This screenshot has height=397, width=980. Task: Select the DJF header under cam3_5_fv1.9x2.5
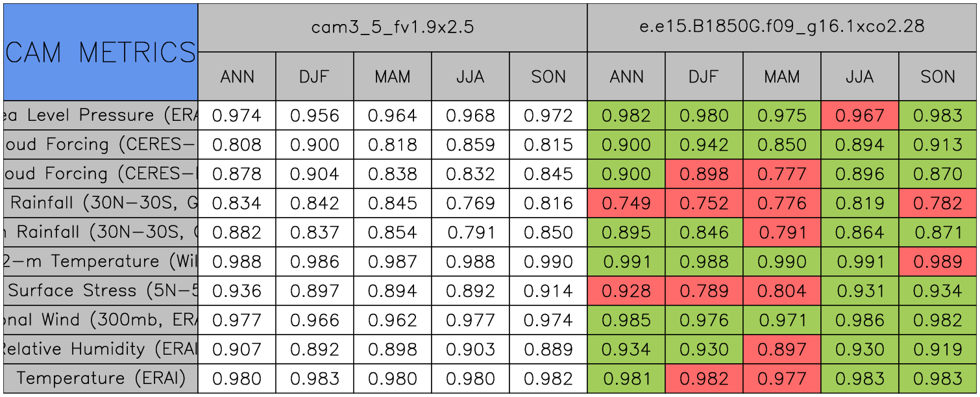point(314,77)
